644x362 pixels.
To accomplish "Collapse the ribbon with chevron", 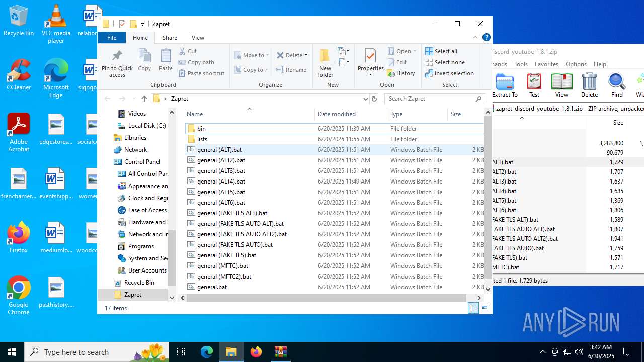I will click(x=475, y=37).
